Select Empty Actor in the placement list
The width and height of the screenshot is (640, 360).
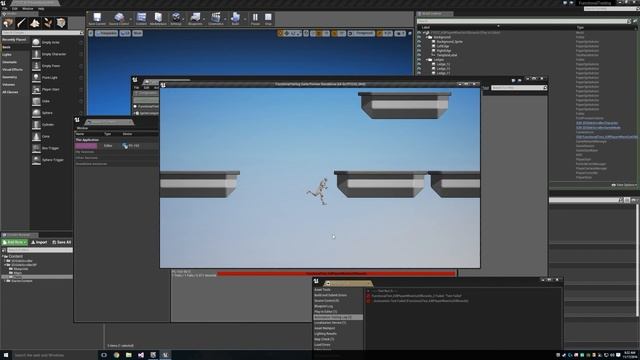58,42
